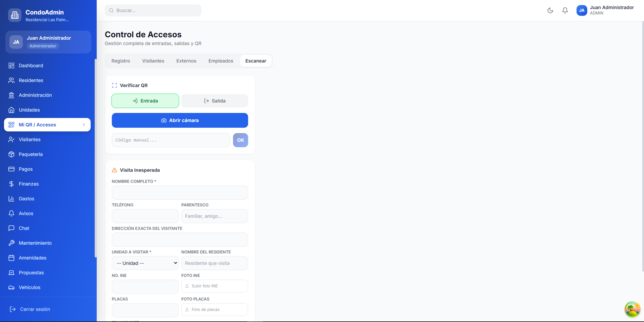Switch to the Empleados tab
This screenshot has width=644, height=322.
click(x=221, y=61)
